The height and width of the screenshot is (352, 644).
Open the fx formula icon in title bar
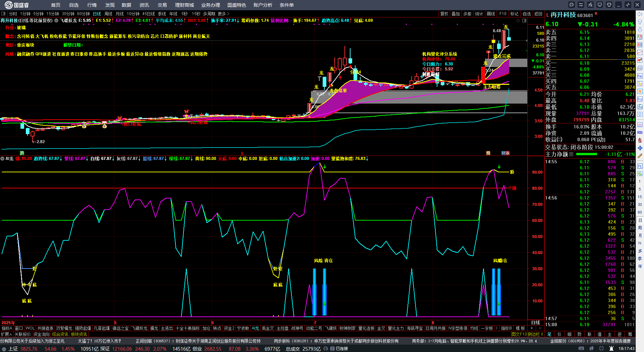(590, 5)
